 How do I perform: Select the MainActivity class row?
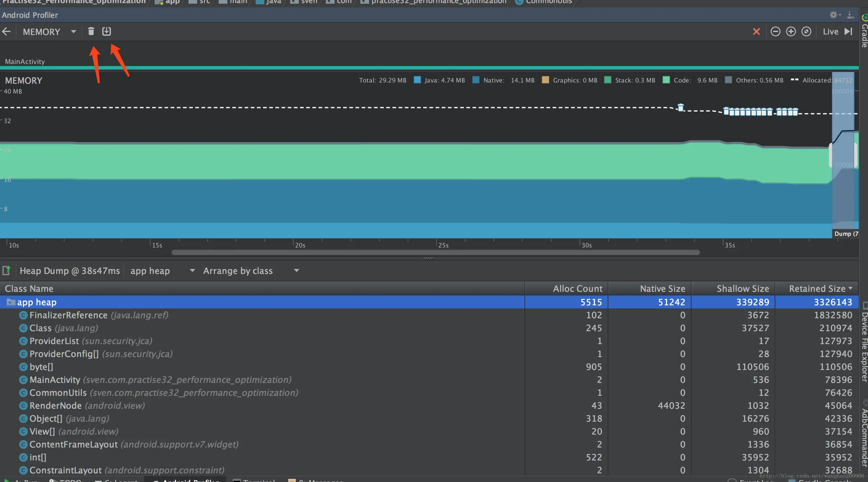(429, 380)
